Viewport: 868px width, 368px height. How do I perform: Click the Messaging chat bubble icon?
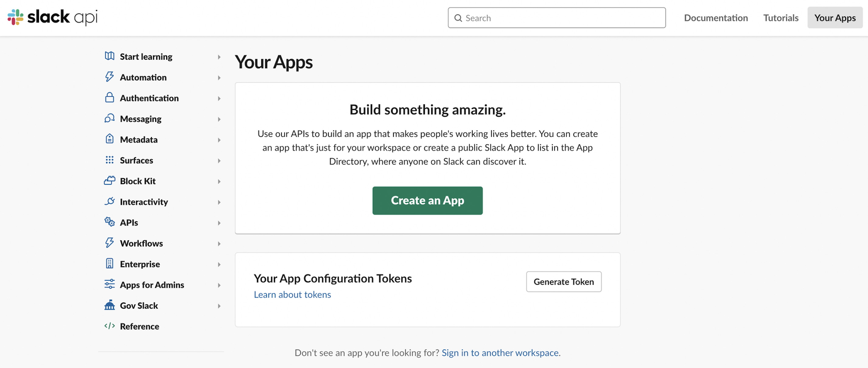pos(110,119)
